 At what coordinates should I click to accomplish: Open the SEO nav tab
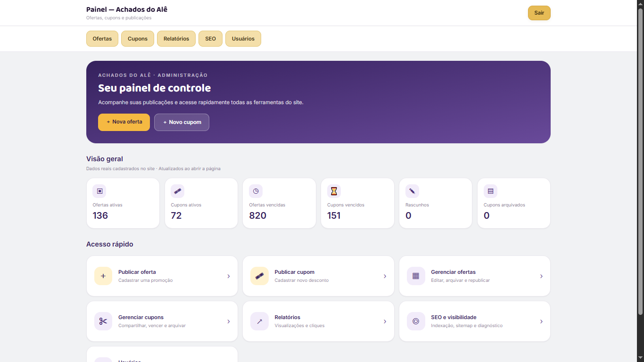(210, 39)
